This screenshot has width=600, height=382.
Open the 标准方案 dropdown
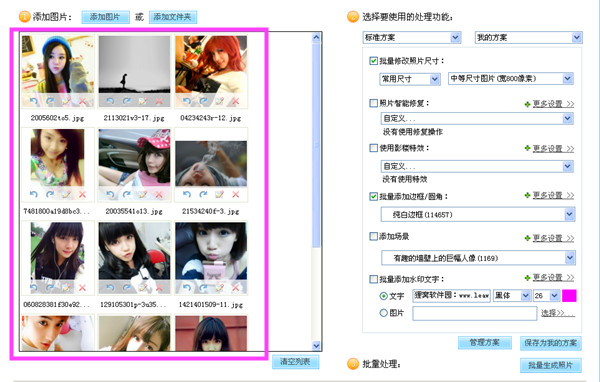click(412, 38)
